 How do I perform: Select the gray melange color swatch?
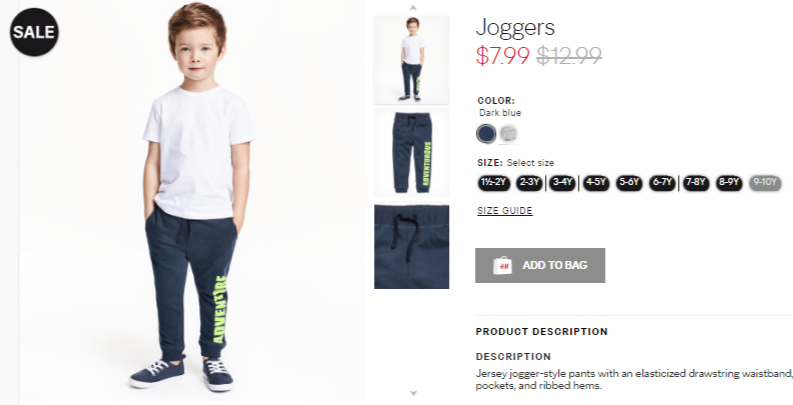508,134
